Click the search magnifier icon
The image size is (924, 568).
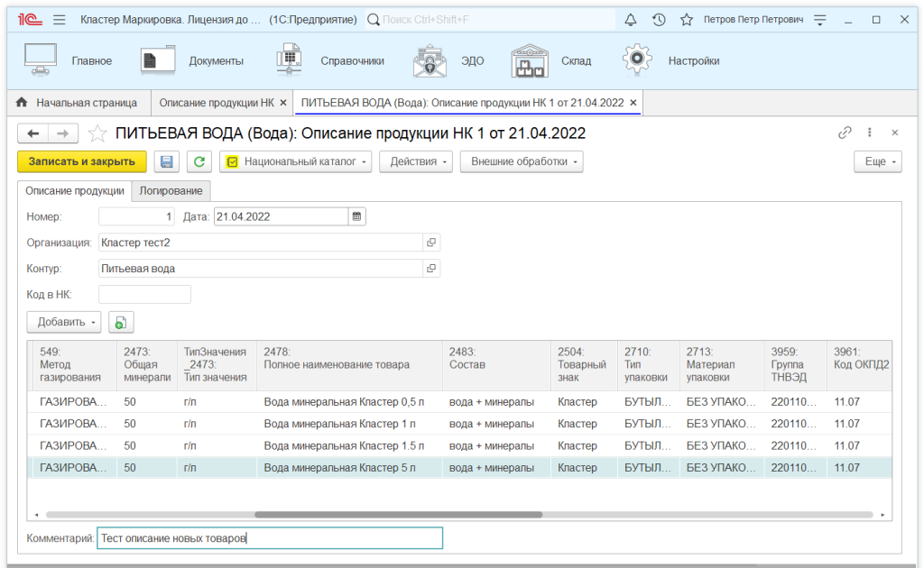tap(373, 20)
